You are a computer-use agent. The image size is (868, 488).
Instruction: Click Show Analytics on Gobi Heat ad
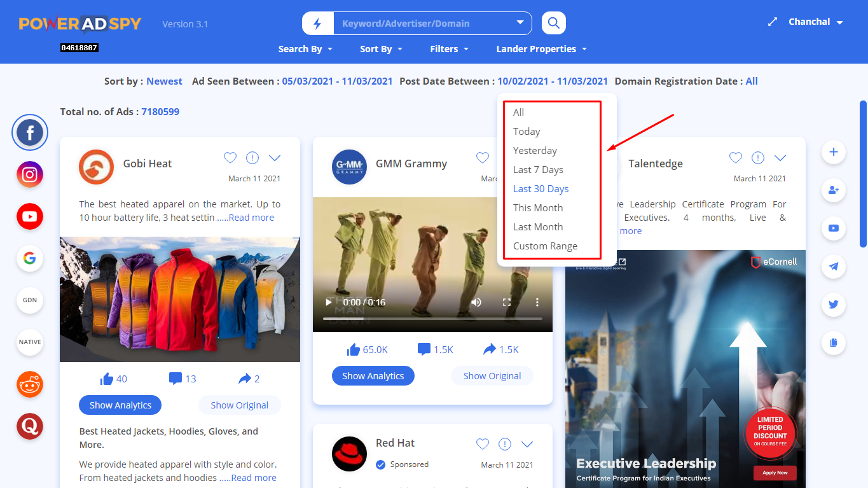(120, 405)
